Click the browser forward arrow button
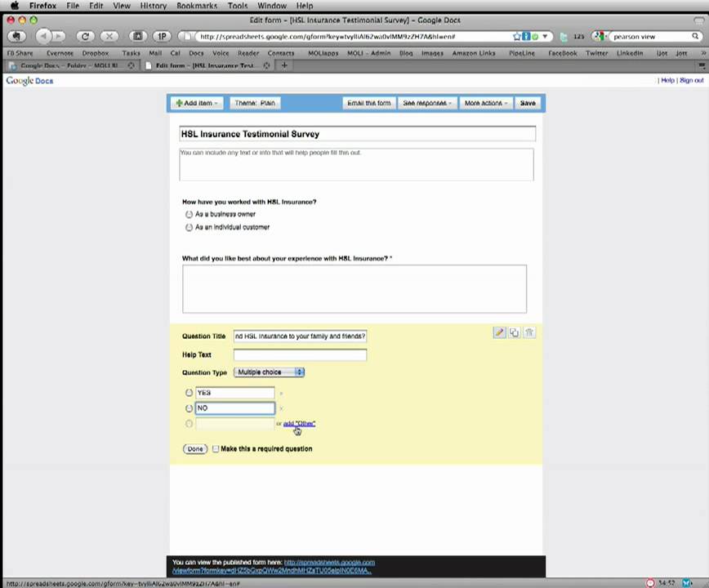Image resolution: width=709 pixels, height=588 pixels. tap(59, 36)
